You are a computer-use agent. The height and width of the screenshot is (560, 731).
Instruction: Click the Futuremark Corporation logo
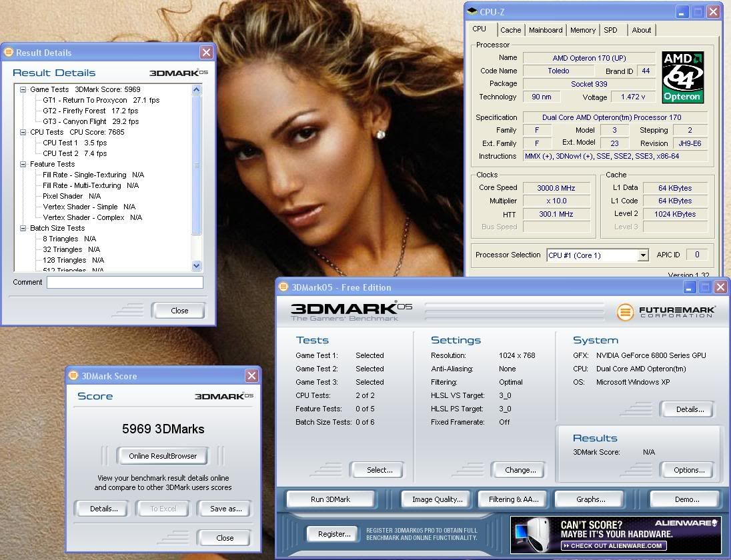coord(666,312)
